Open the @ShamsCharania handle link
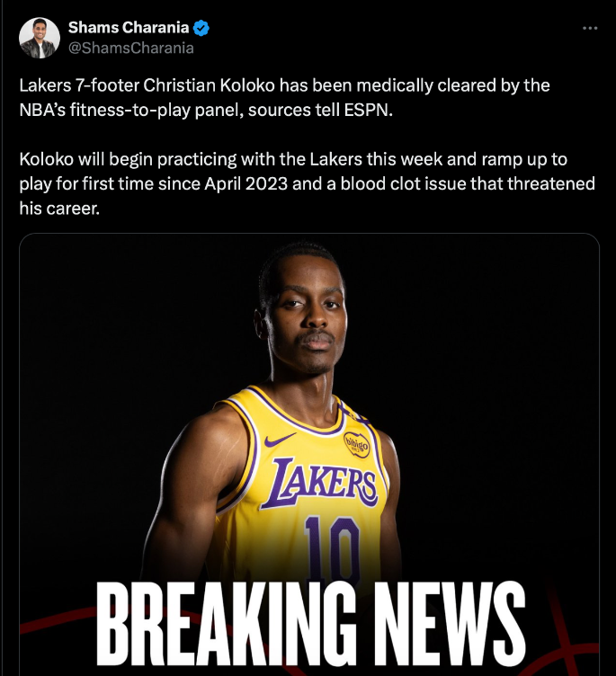The height and width of the screenshot is (676, 616). coord(130,48)
